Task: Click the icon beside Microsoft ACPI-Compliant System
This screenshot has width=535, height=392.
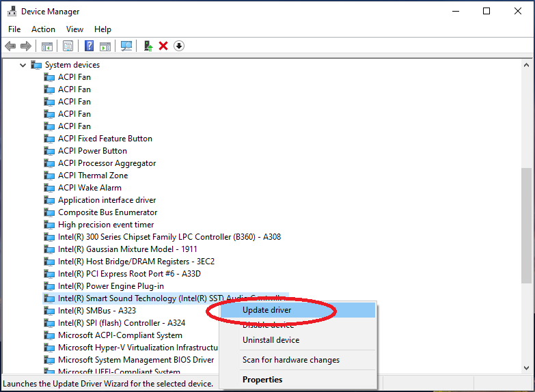Action: (49, 335)
